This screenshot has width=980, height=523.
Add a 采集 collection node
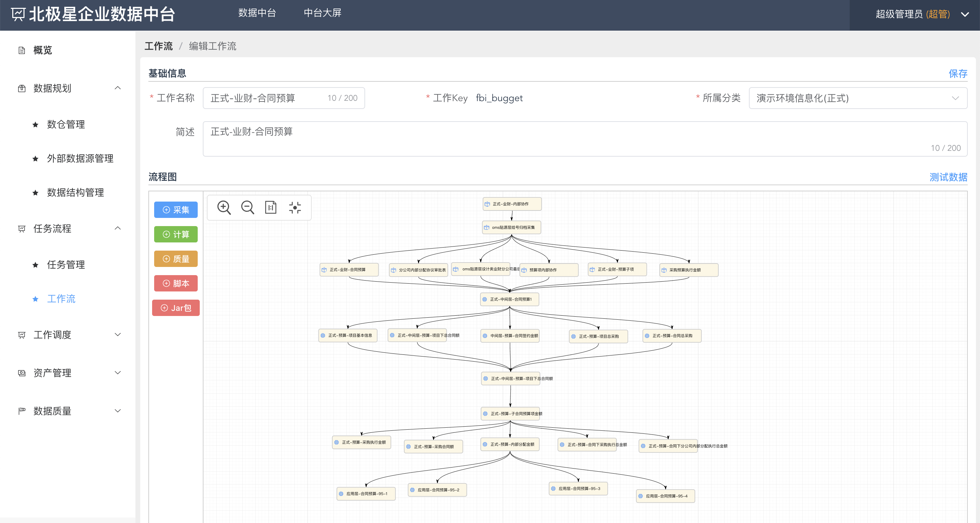point(176,210)
